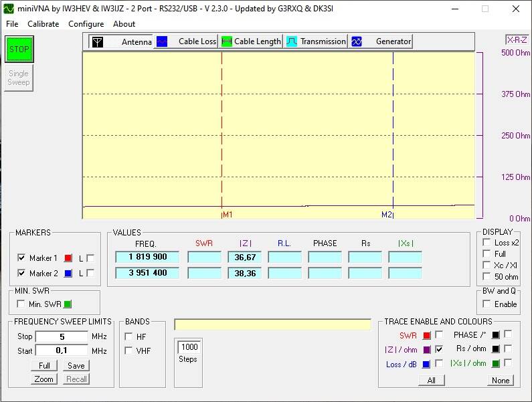Open Generator mode
The image size is (532, 402).
381,41
